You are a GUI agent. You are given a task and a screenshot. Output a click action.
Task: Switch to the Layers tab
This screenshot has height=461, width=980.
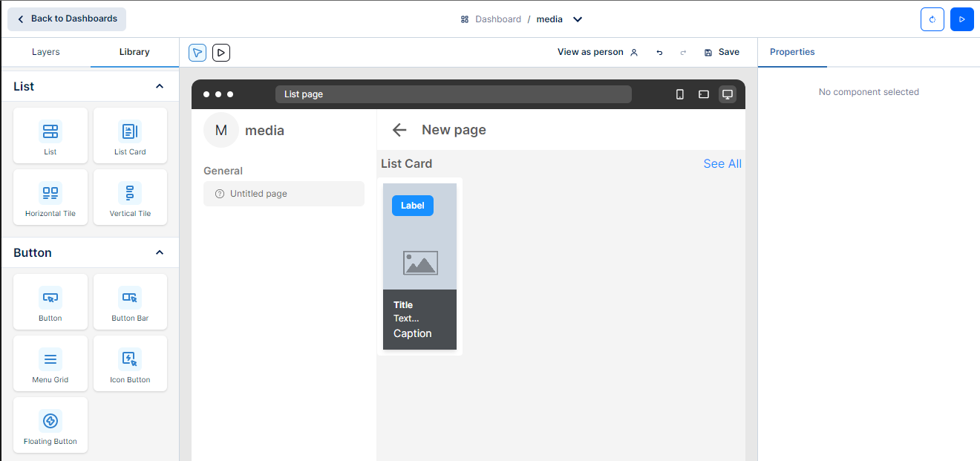(x=46, y=52)
